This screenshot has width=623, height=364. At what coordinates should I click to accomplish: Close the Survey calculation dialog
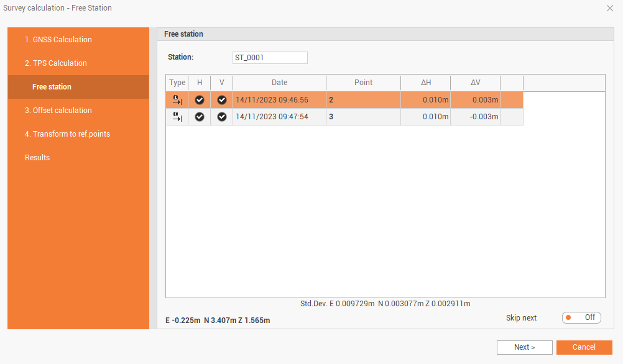coord(609,8)
